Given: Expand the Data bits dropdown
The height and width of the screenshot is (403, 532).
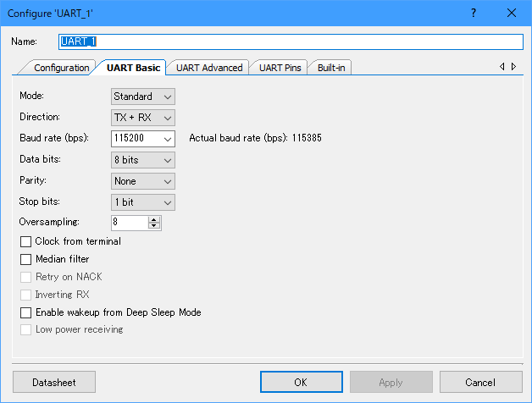Looking at the screenshot, I should pos(142,159).
